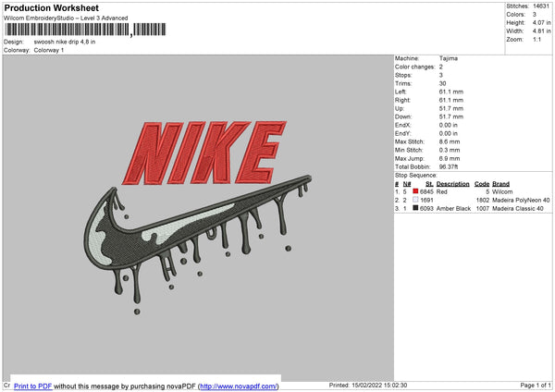The width and height of the screenshot is (555, 392).
Task: Select the 'Colorway 1' value
Action: click(49, 50)
